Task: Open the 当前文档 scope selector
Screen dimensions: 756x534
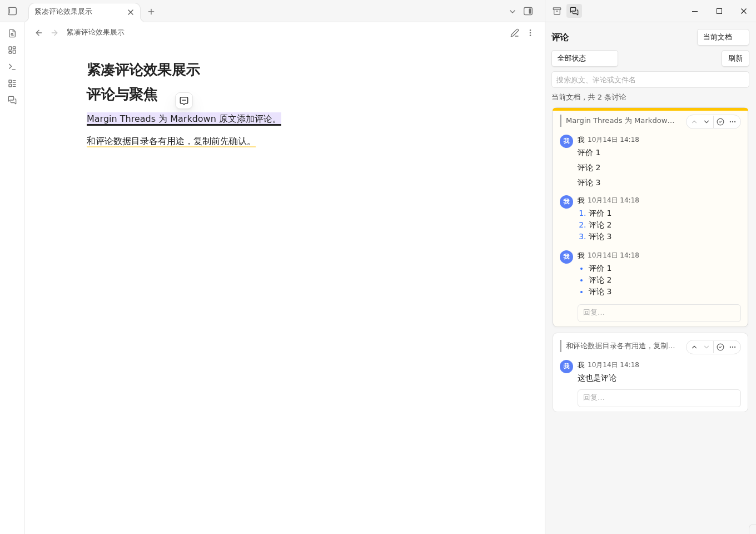Action: [x=723, y=37]
